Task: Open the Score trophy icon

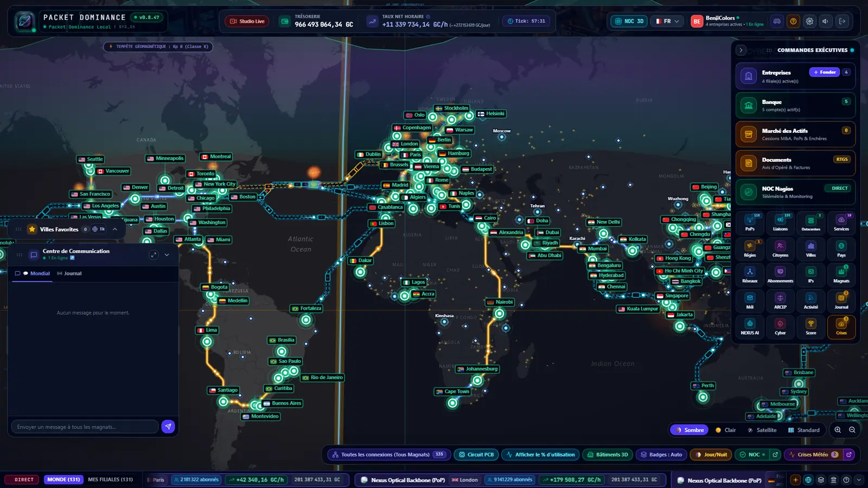Action: [x=810, y=327]
